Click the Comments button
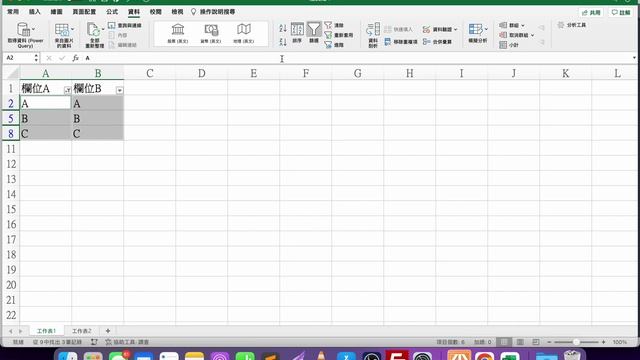The image size is (640, 360). [620, 13]
